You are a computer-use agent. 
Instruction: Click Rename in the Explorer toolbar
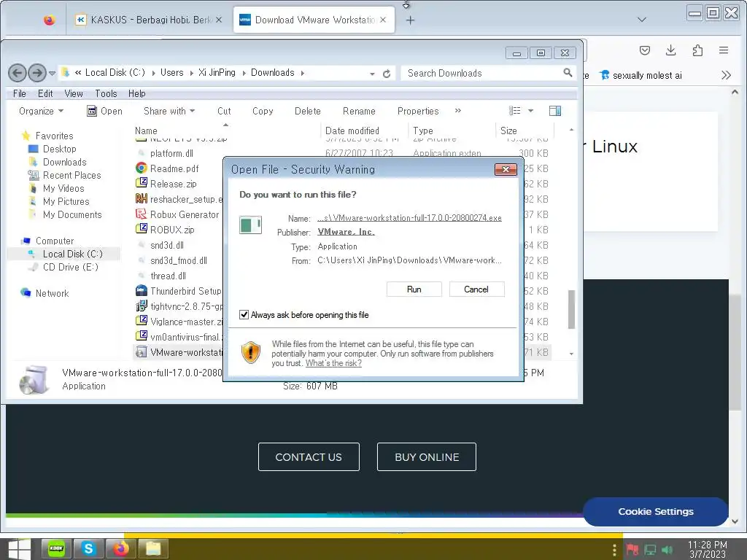(359, 111)
